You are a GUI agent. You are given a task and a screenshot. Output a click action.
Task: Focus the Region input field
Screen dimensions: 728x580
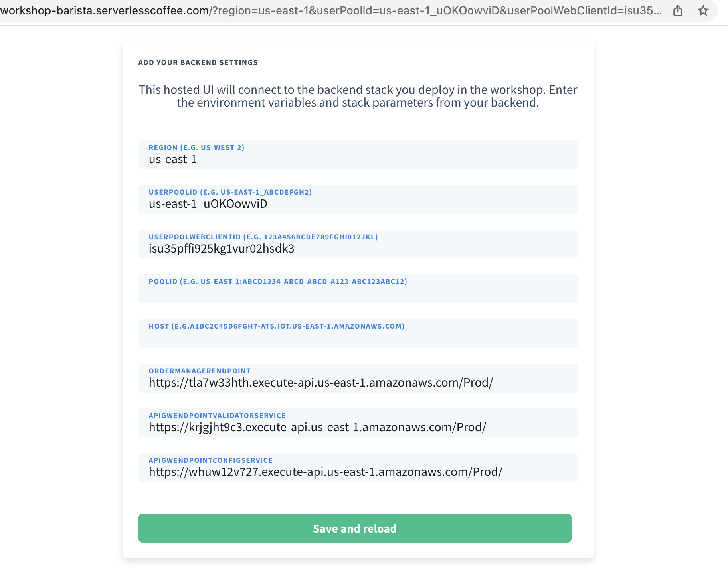358,155
